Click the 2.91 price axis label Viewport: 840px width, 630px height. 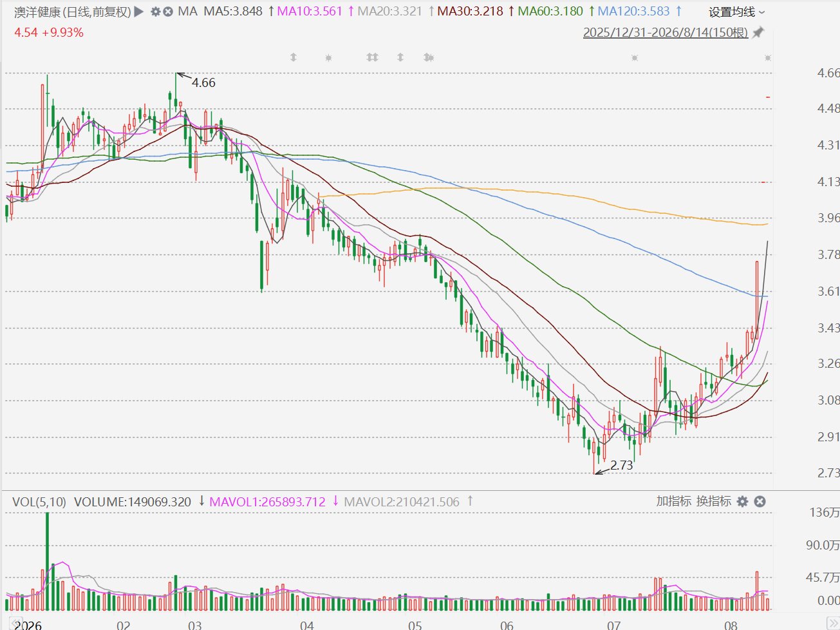(828, 437)
